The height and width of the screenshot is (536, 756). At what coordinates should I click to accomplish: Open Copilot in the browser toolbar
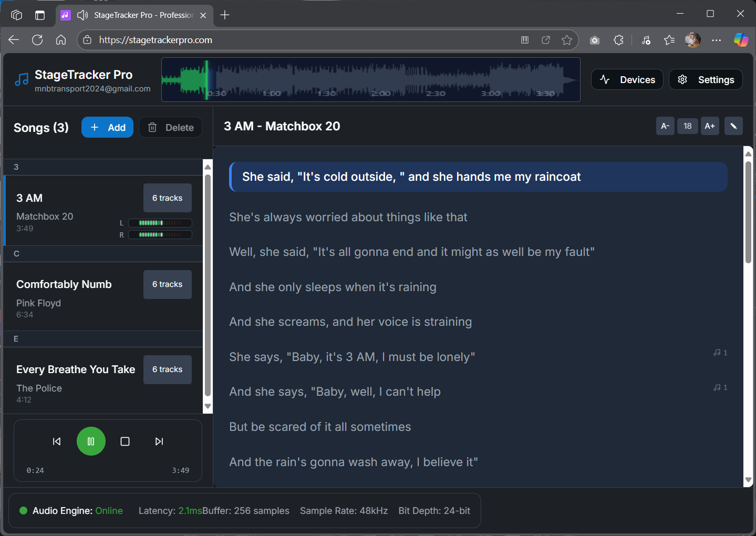(x=741, y=39)
